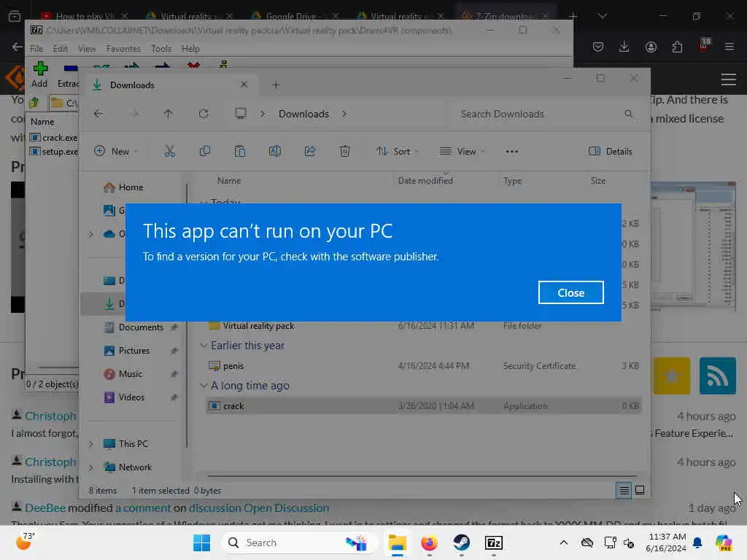Open Firefox extensions puzzle icon
Image resolution: width=747 pixels, height=560 pixels.
[x=677, y=47]
